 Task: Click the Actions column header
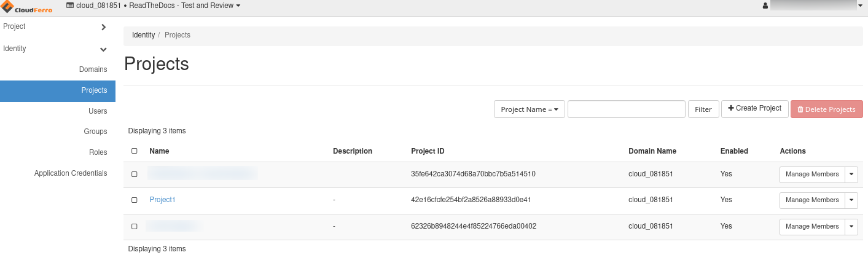tap(792, 151)
